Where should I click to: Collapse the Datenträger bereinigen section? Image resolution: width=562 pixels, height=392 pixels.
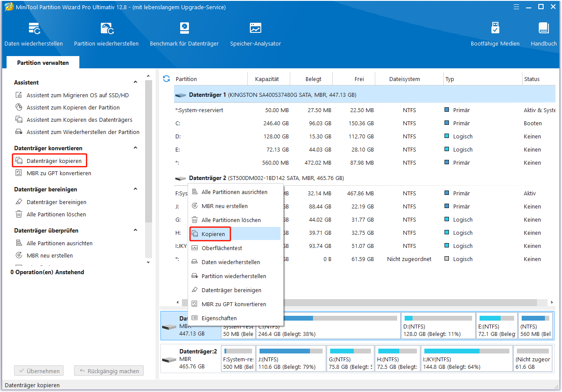pos(135,189)
